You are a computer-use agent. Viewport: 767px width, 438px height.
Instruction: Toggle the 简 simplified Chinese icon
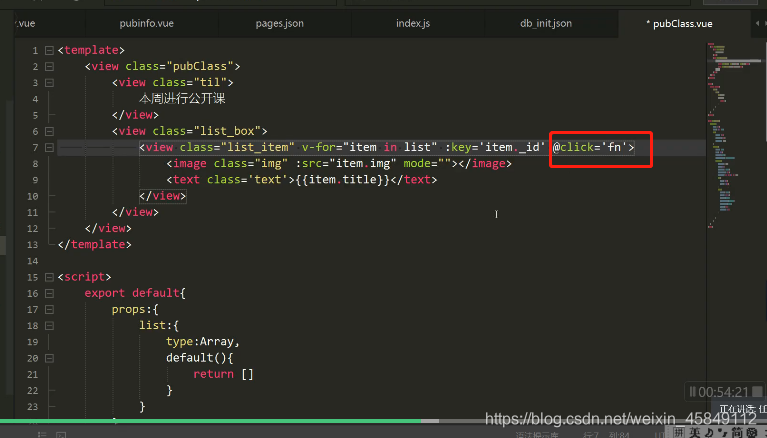click(737, 432)
